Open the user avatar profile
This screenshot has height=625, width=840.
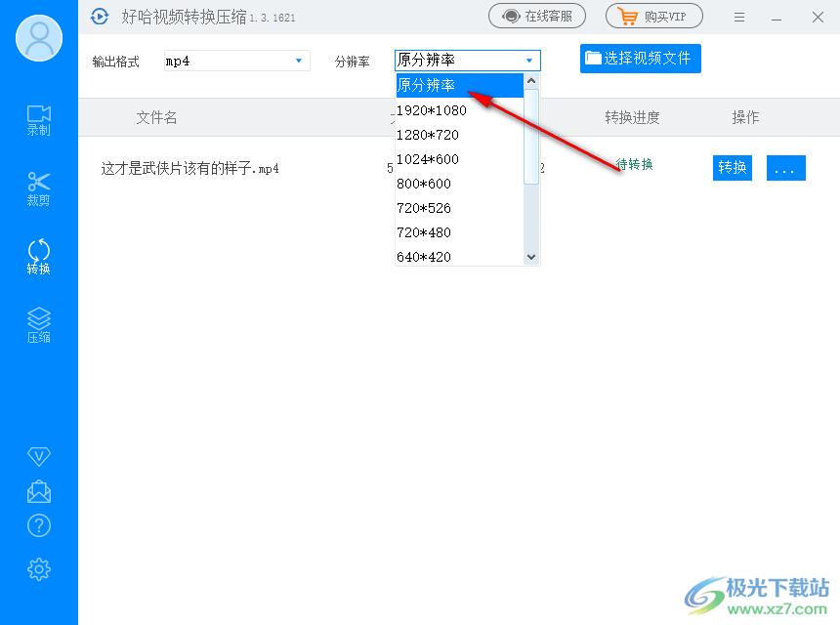pos(38,38)
